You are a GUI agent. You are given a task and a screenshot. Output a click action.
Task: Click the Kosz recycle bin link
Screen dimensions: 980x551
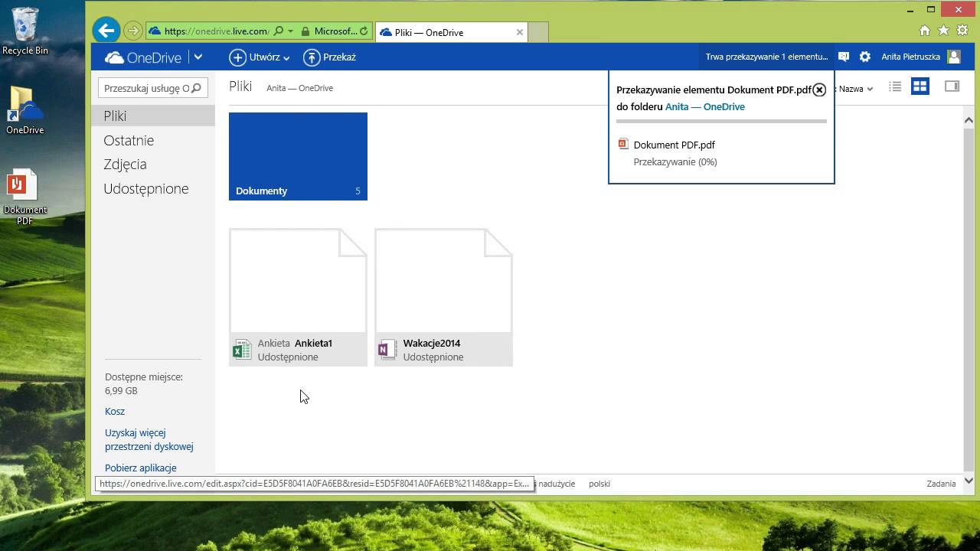[x=115, y=412]
